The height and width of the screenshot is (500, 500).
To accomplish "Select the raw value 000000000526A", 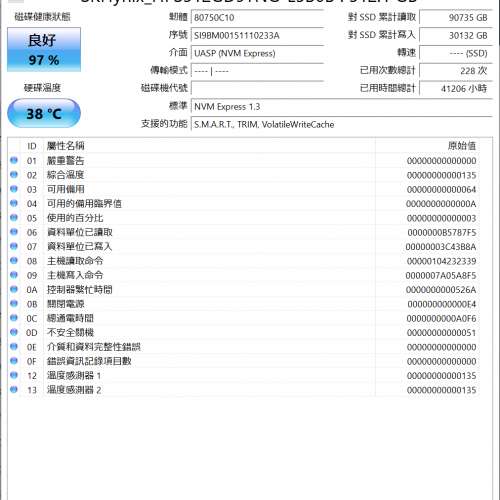I will [x=441, y=290].
